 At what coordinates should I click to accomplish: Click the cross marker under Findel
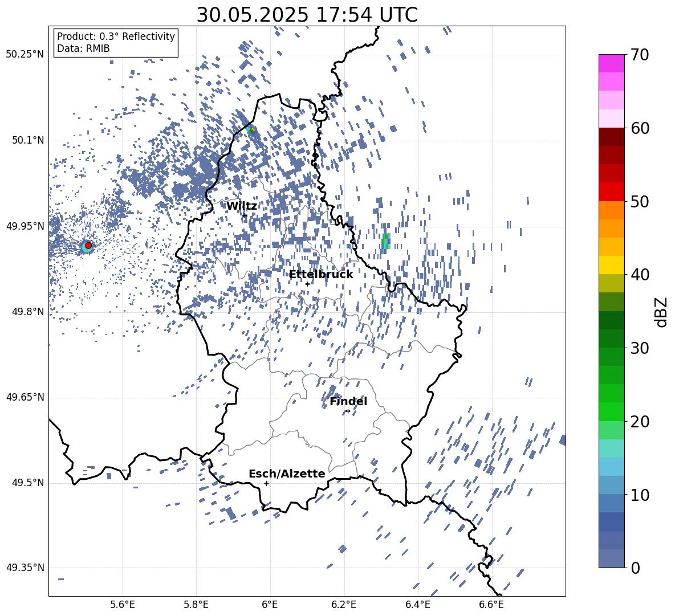click(348, 411)
